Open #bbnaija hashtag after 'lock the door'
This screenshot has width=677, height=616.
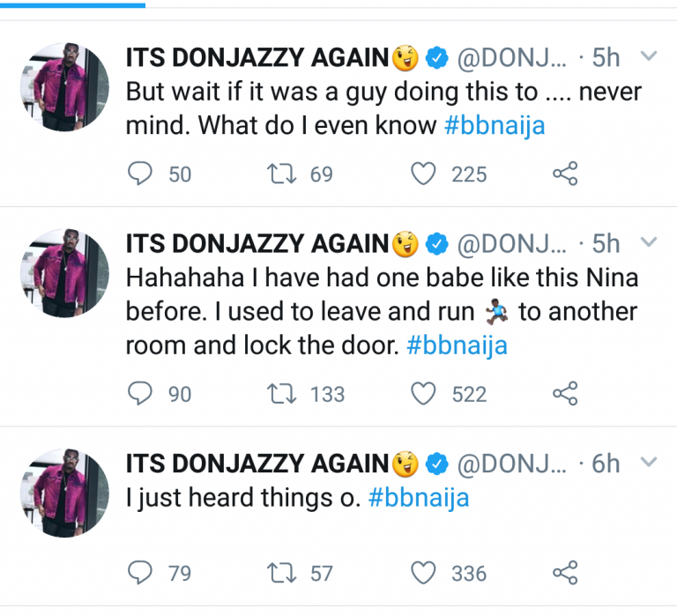pos(458,346)
